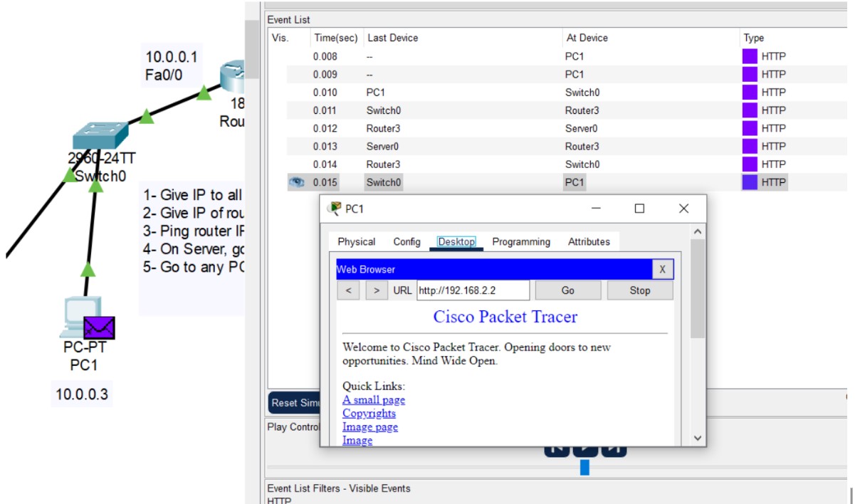Open the Programming tab
The height and width of the screenshot is (504, 860).
pyautogui.click(x=521, y=242)
